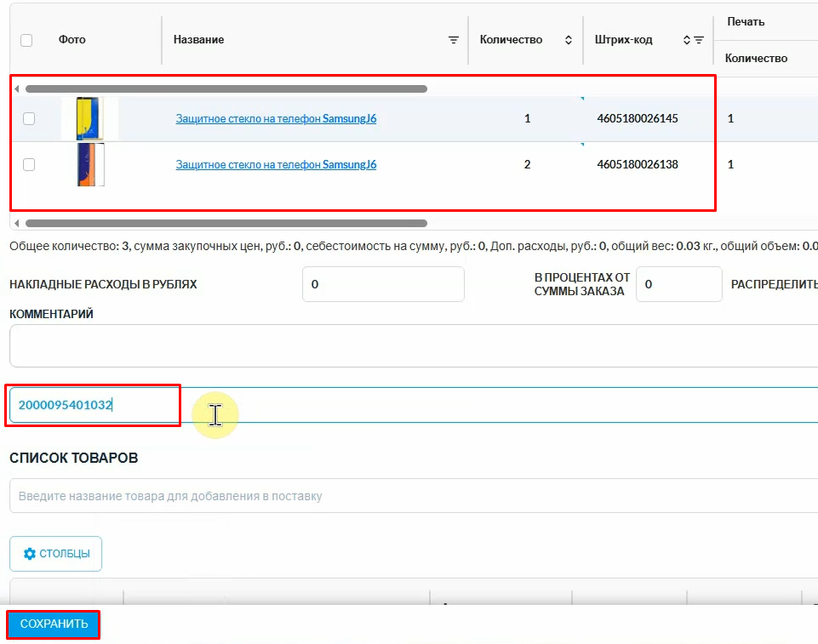
Task: Click the upper horizontal scrollbar thumb
Action: [x=226, y=88]
